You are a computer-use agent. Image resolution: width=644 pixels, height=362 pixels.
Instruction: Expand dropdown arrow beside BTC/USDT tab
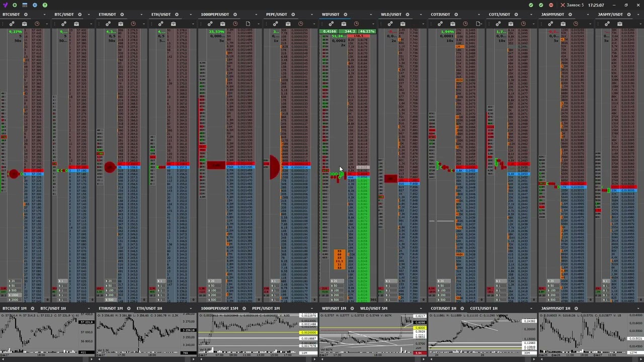coord(89,15)
